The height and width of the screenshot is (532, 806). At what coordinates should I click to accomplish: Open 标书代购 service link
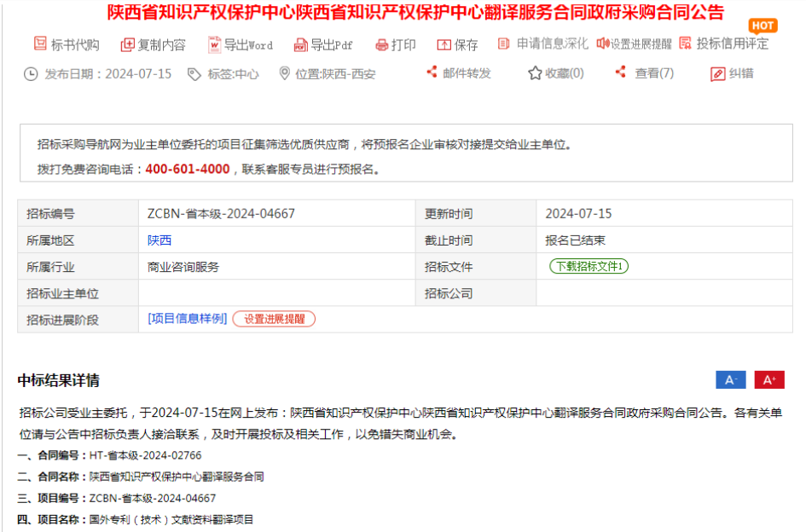pyautogui.click(x=75, y=44)
